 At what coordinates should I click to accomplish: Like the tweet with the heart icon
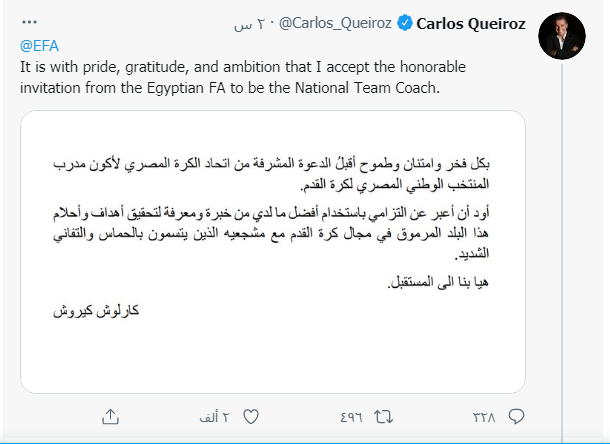coord(252,415)
